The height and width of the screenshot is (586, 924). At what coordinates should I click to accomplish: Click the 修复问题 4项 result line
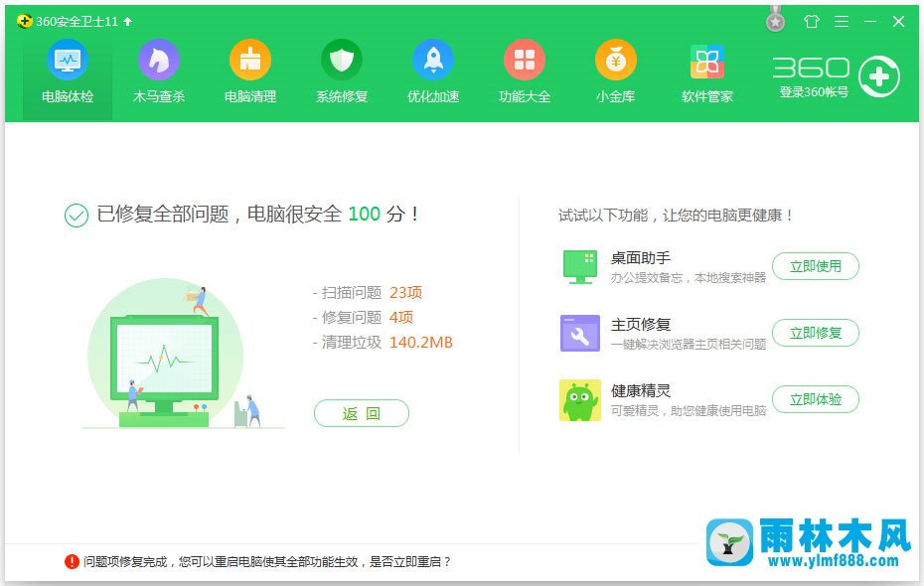click(x=363, y=318)
